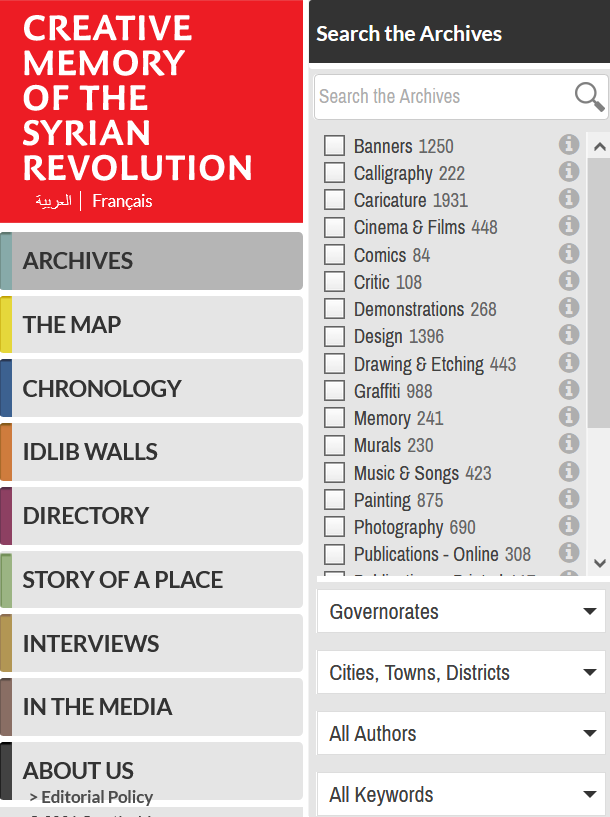
Task: Switch language to Français
Action: (x=122, y=201)
